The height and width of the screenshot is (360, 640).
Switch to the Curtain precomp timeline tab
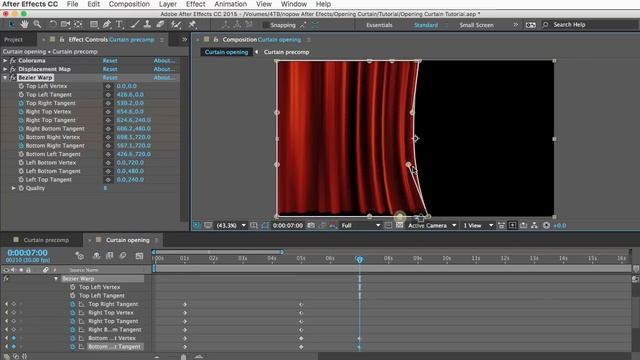coord(46,240)
